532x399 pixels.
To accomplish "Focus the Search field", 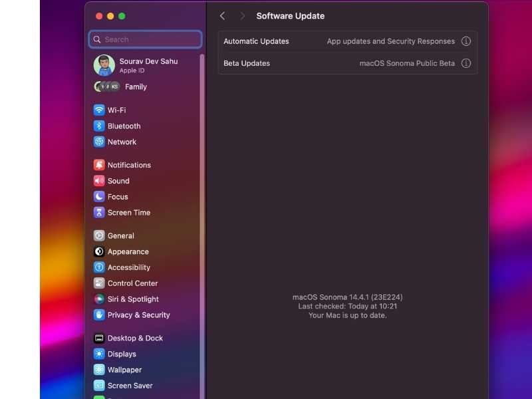I will pyautogui.click(x=145, y=39).
